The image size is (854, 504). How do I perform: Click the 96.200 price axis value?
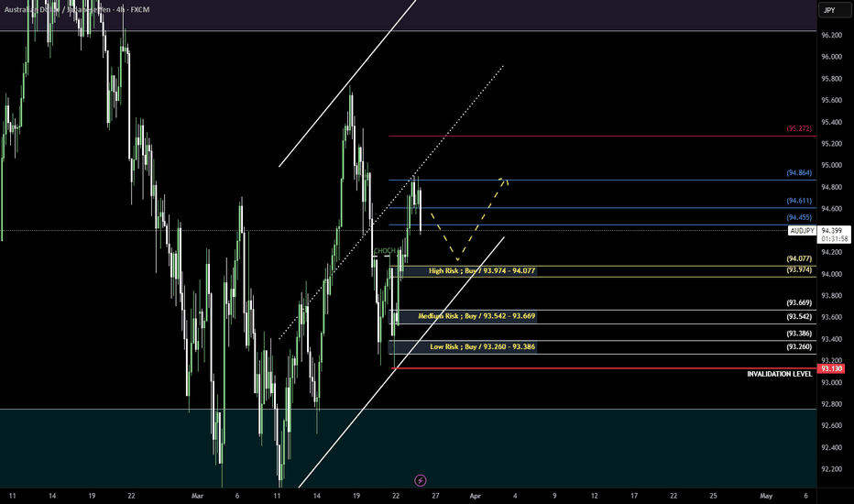point(831,36)
